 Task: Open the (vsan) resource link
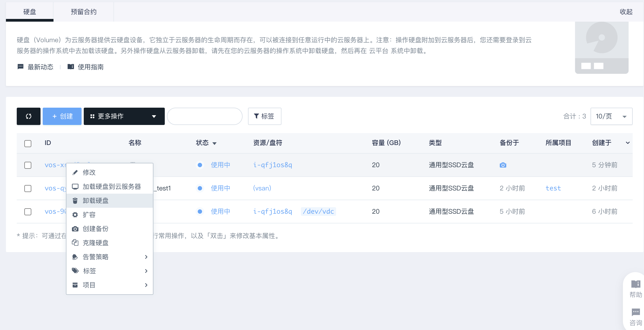[262, 188]
